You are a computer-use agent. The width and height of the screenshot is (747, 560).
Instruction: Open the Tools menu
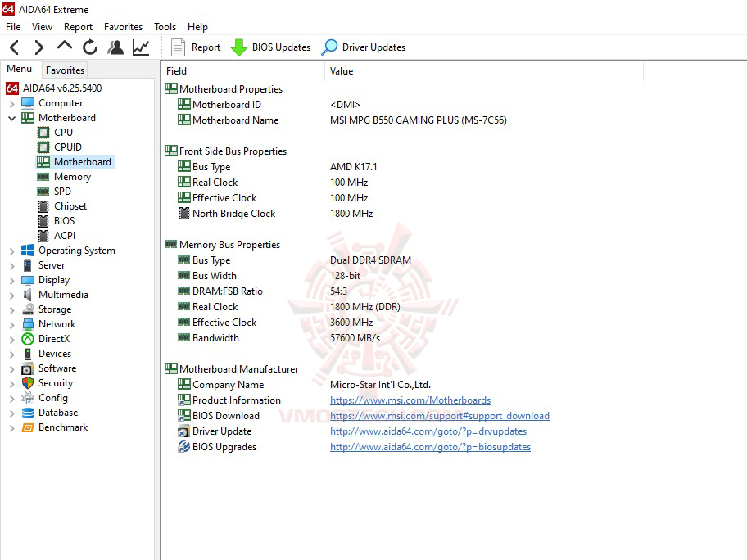click(165, 27)
